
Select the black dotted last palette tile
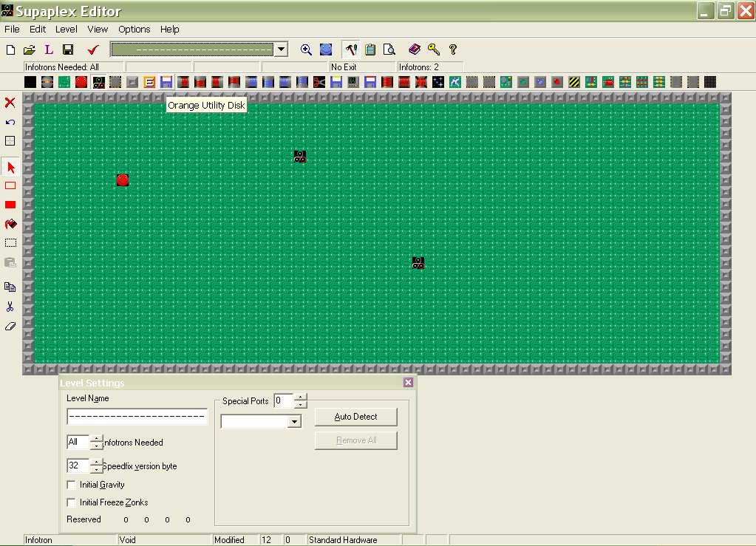click(709, 82)
